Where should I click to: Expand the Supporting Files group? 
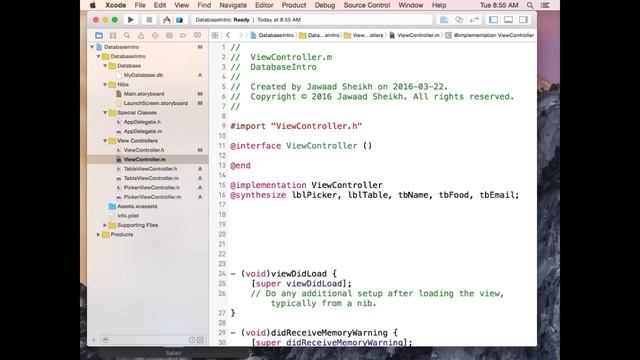(105, 225)
